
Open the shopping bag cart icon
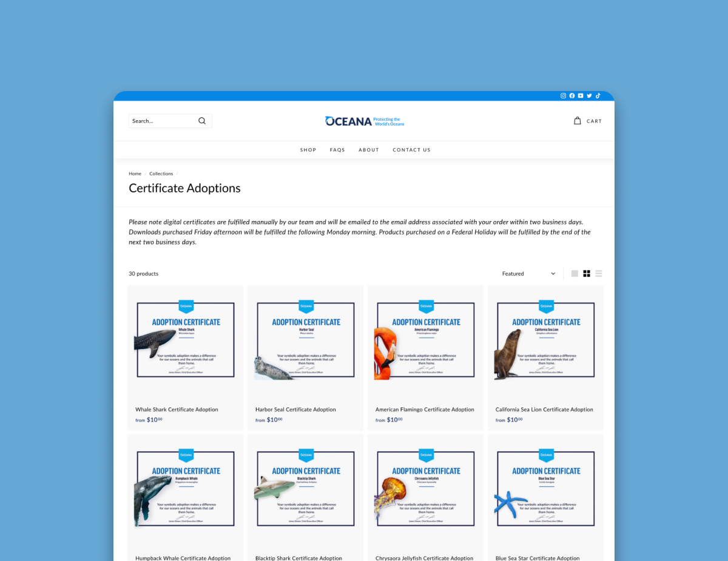point(578,121)
